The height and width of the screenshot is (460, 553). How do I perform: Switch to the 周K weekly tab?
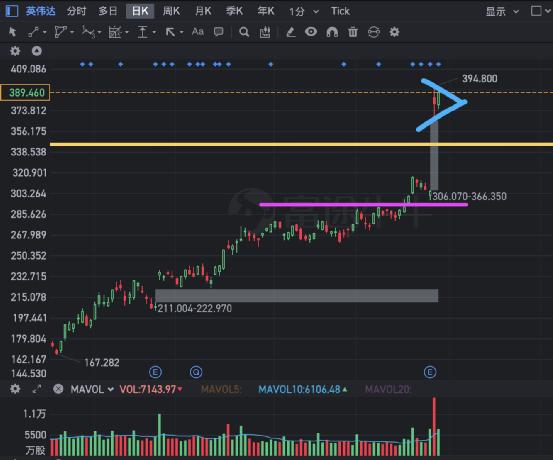[x=171, y=11]
